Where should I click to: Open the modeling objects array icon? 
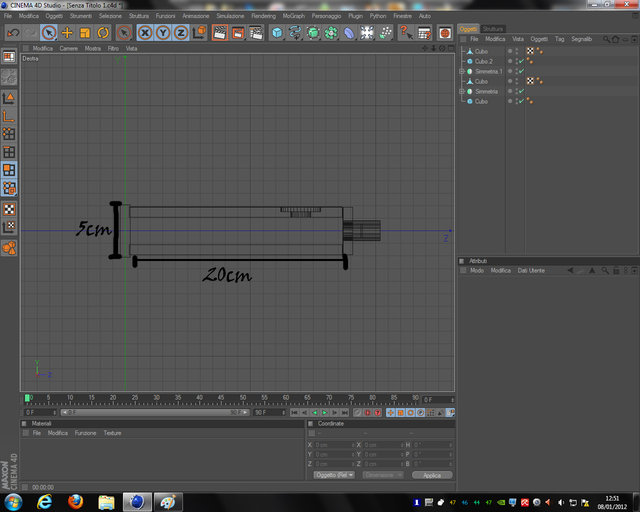(331, 33)
